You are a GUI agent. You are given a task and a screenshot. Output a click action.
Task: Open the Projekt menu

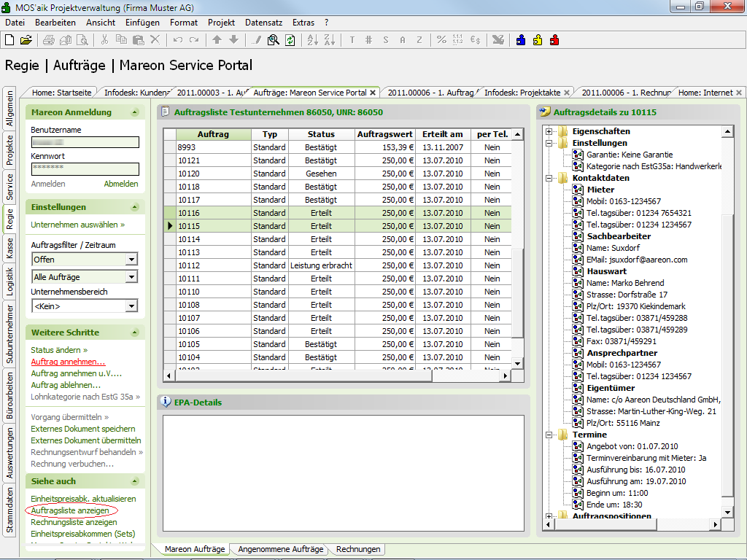click(x=221, y=23)
